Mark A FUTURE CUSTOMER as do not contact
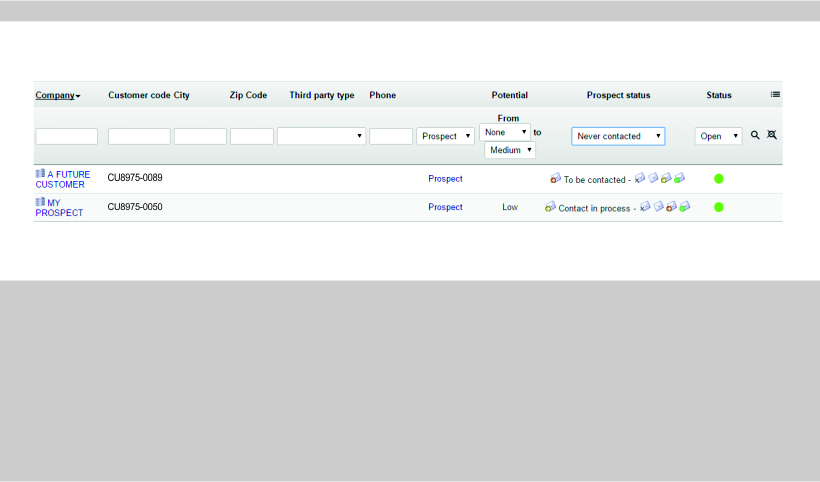 [x=640, y=179]
